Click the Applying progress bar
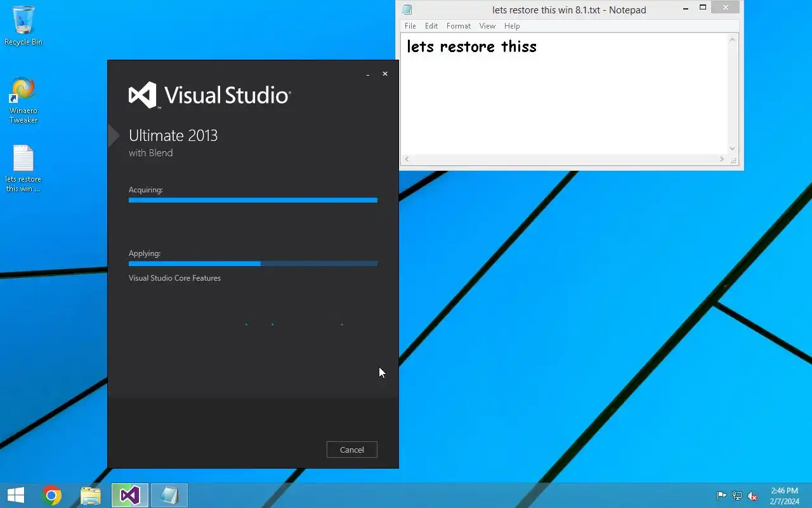Image resolution: width=812 pixels, height=508 pixels. [x=253, y=264]
